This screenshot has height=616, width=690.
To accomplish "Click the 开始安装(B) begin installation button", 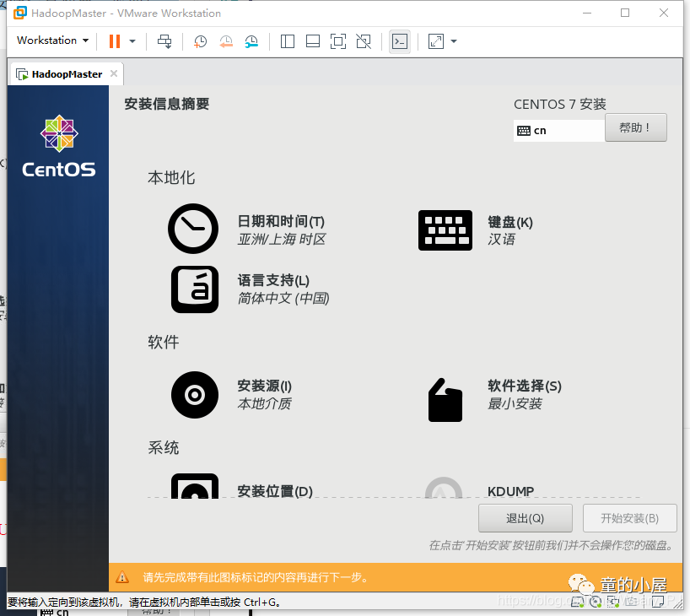I will (x=630, y=518).
